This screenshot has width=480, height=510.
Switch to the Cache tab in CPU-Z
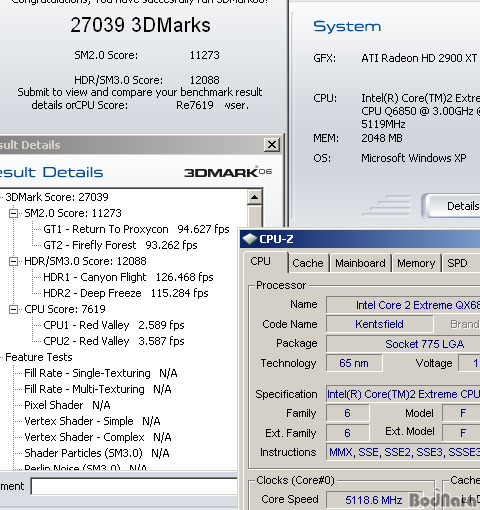coord(308,263)
